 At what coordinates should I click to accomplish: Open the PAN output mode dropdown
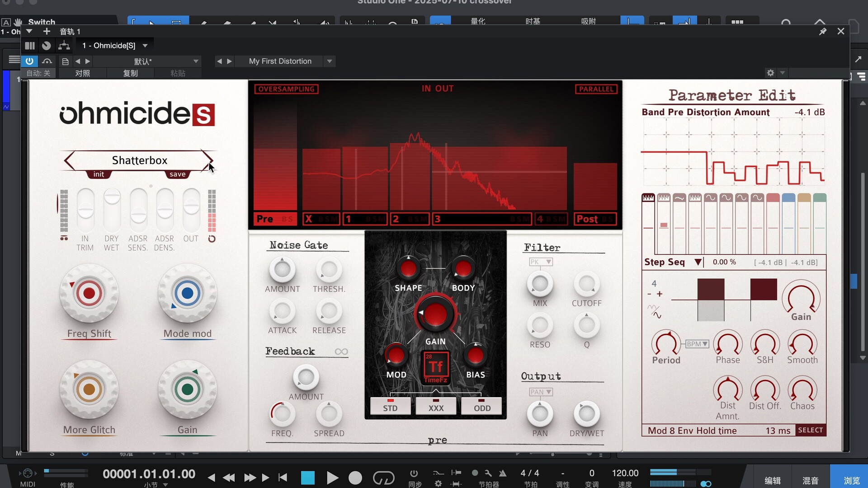(x=541, y=392)
